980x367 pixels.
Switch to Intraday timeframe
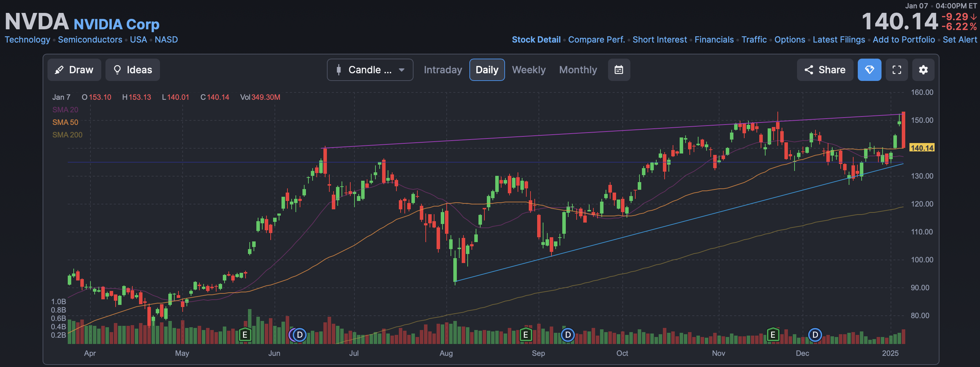tap(443, 70)
